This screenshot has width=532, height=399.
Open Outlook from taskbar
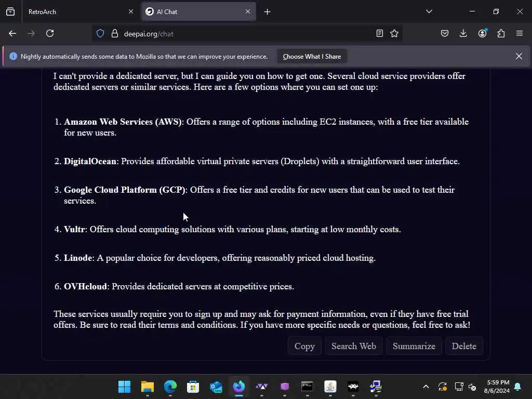216,387
